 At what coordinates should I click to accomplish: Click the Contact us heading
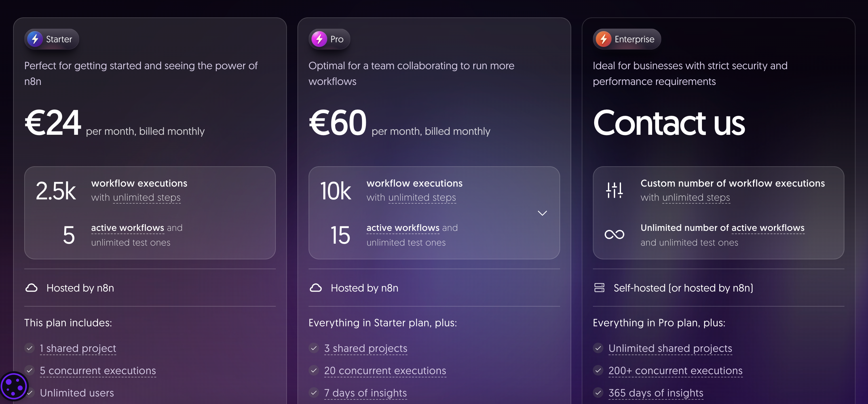tap(669, 123)
